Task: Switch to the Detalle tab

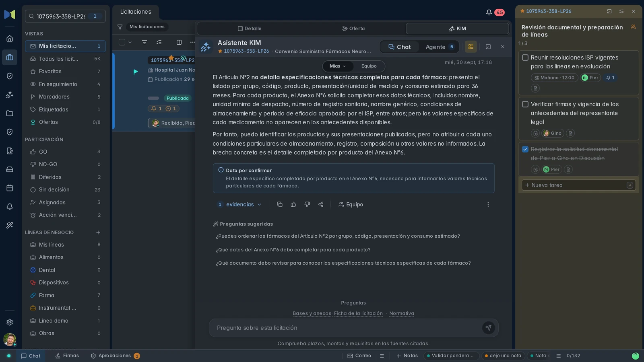Action: (x=250, y=29)
